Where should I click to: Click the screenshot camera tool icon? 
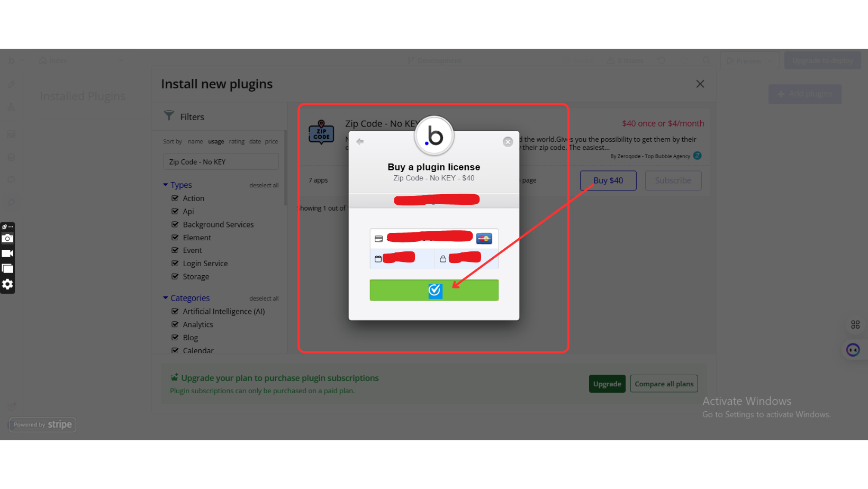tap(7, 238)
